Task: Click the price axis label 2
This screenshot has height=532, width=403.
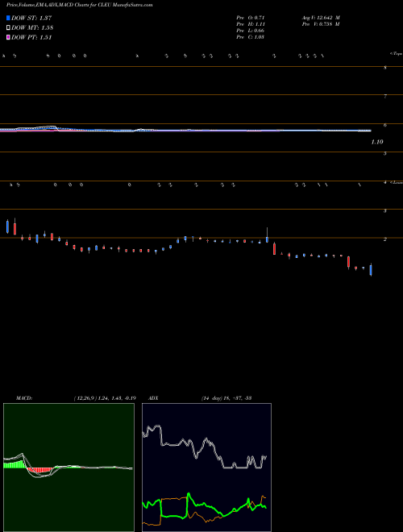Action: pos(385,239)
